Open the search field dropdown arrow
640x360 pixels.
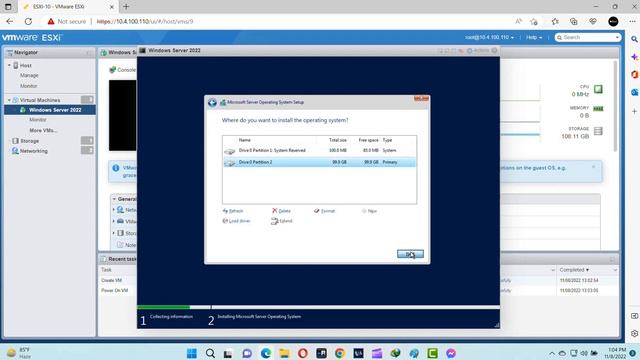click(x=617, y=37)
